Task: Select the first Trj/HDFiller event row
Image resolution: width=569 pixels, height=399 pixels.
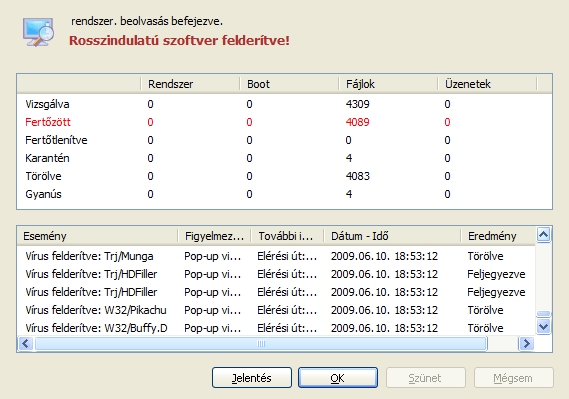Action: point(276,274)
